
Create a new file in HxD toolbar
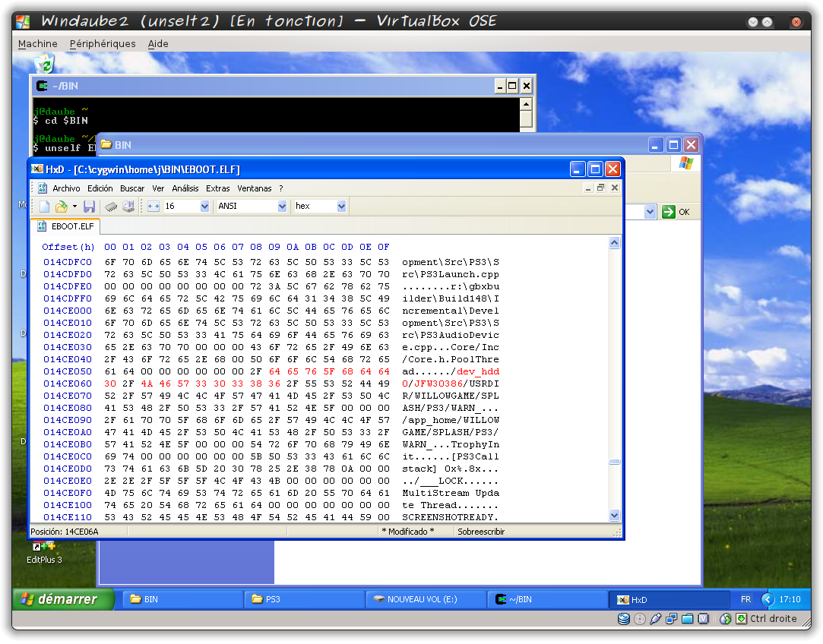point(44,207)
